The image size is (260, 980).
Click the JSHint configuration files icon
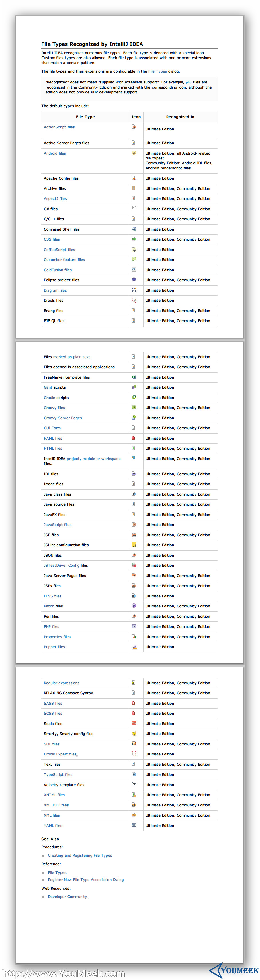coord(134,545)
